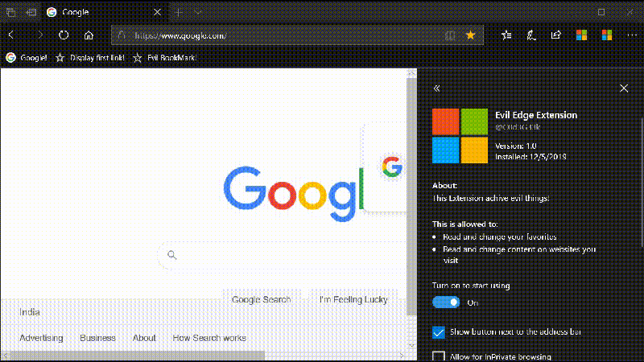Click the lock icon in address bar

122,35
